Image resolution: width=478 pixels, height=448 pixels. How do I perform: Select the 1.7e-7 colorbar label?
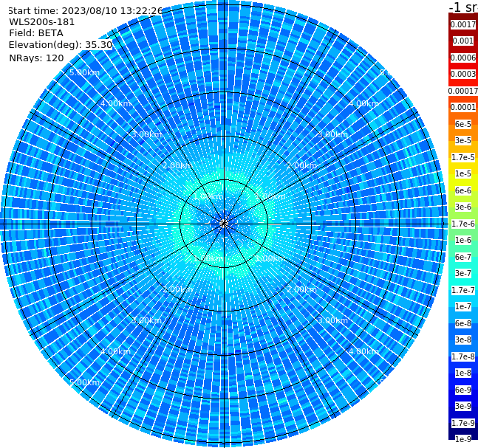click(x=463, y=290)
